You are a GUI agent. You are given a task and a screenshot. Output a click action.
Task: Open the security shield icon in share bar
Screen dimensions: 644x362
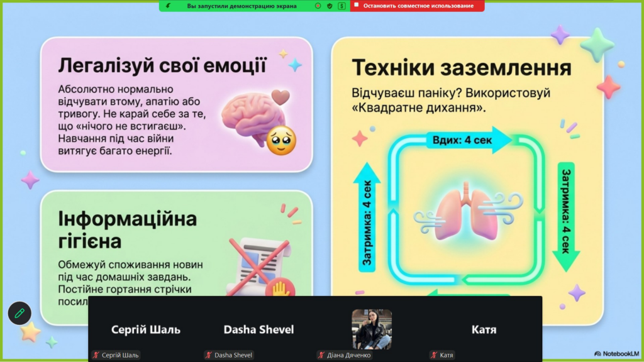(330, 6)
